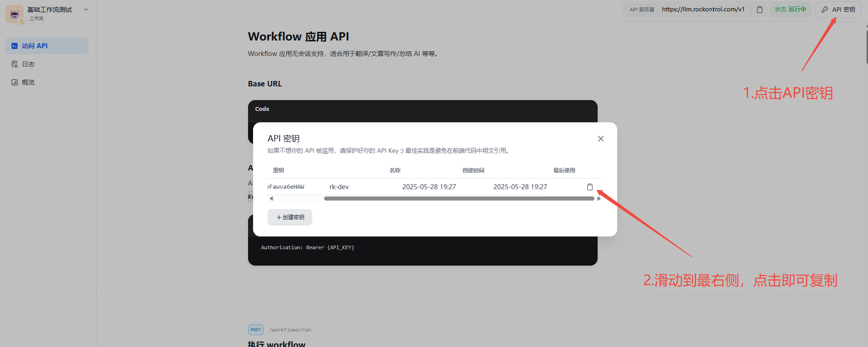868x347 pixels.
Task: Click the 工作流 tag under the app name
Action: tap(36, 19)
